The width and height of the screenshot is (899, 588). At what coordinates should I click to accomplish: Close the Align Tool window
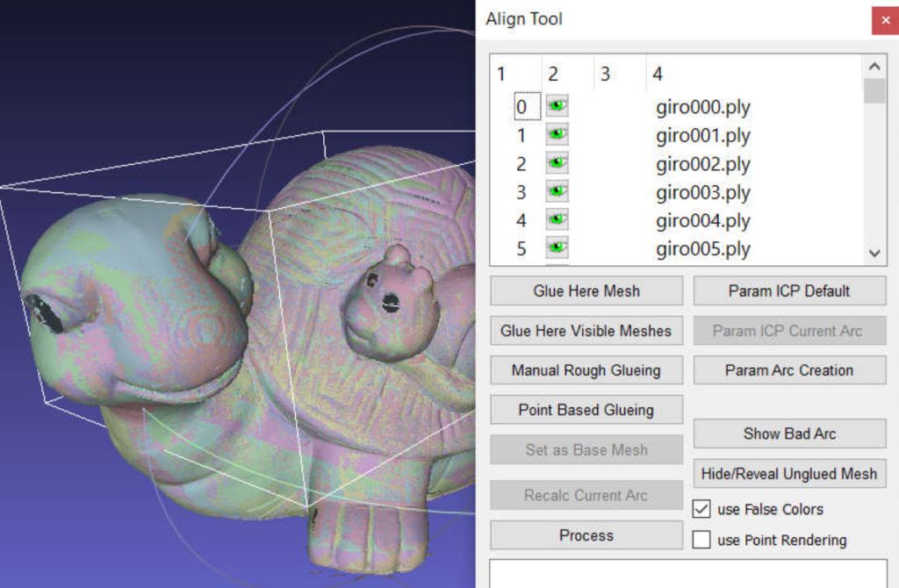[884, 19]
